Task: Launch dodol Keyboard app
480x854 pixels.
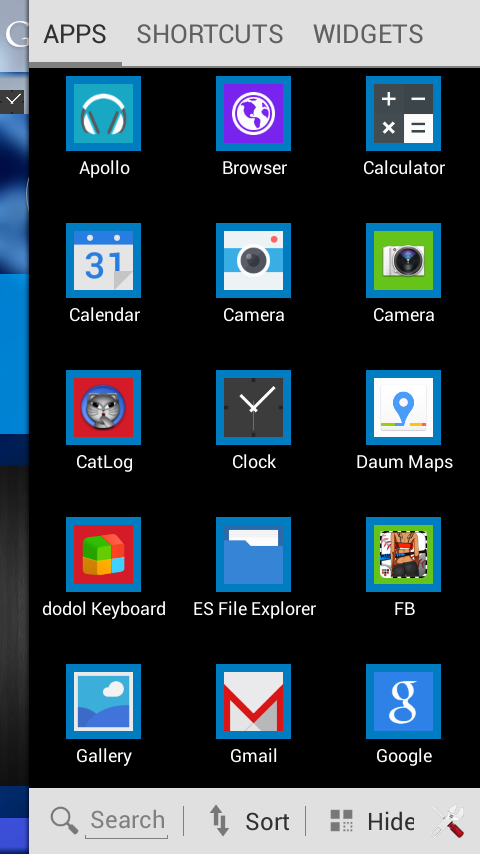Action: (104, 554)
